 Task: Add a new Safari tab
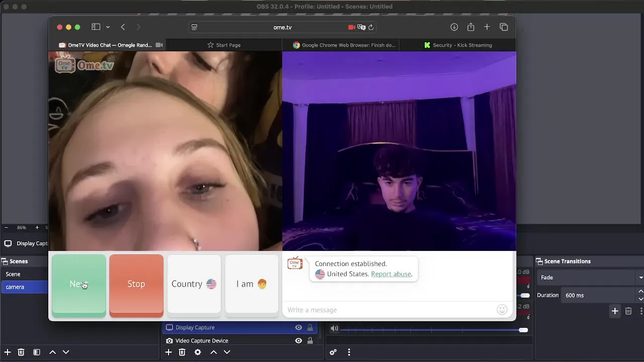[x=487, y=27]
